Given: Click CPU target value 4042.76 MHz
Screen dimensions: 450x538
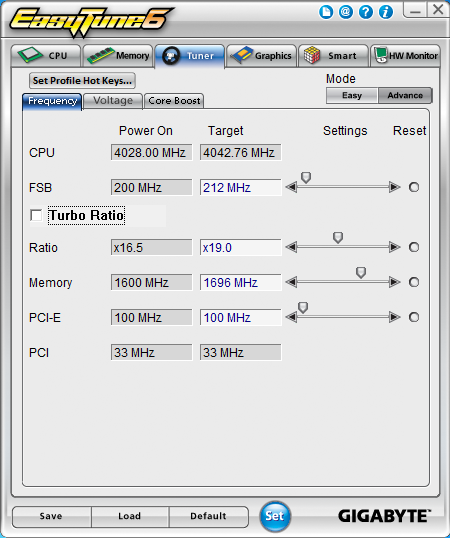Looking at the screenshot, I should coord(240,152).
